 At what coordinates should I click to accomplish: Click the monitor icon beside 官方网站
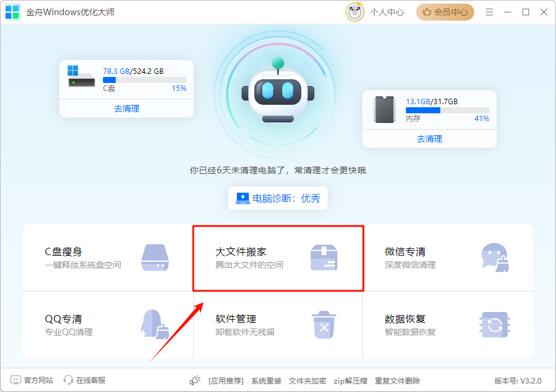coord(16,380)
